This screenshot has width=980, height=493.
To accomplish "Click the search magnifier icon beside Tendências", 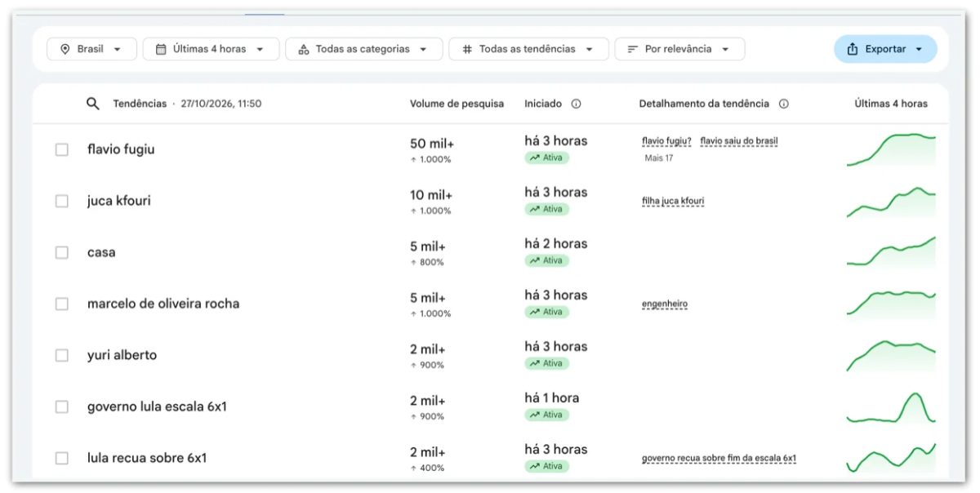I will [x=93, y=104].
